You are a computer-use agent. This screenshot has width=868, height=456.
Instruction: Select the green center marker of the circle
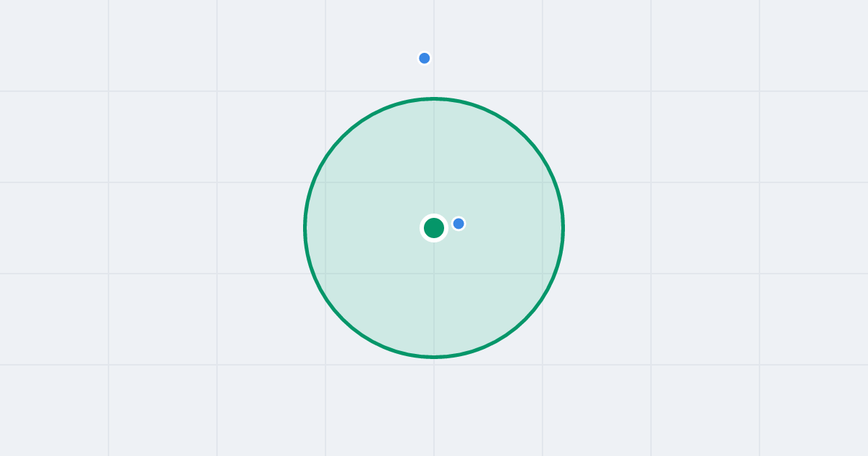point(434,228)
